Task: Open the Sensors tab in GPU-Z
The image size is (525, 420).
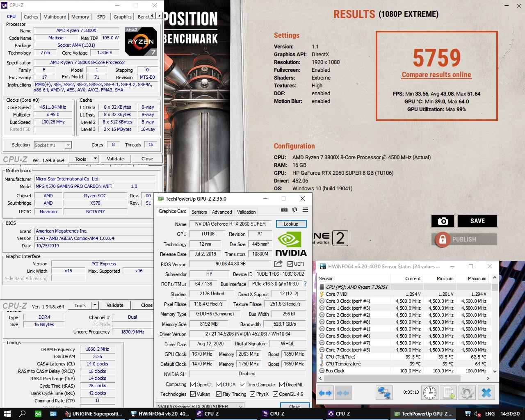Action: [199, 212]
